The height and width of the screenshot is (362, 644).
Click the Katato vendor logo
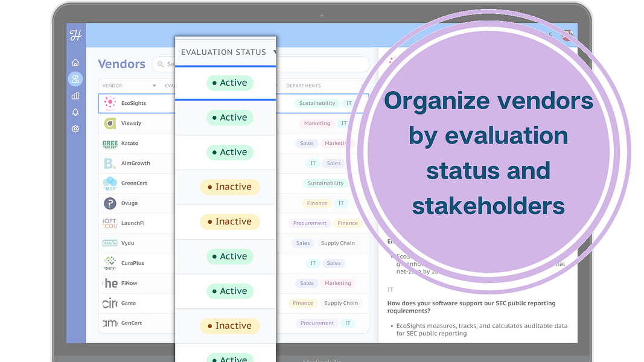point(110,143)
